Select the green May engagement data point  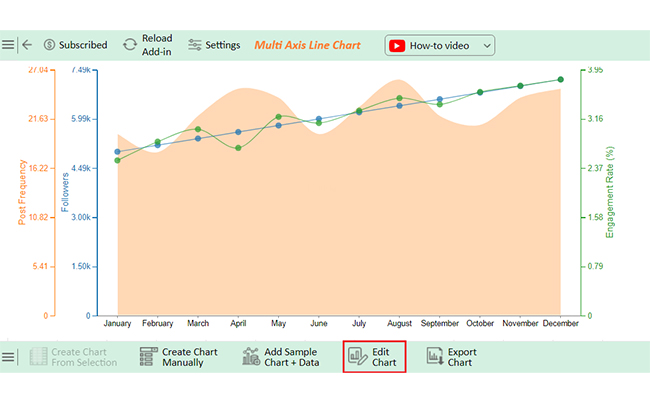tap(279, 117)
